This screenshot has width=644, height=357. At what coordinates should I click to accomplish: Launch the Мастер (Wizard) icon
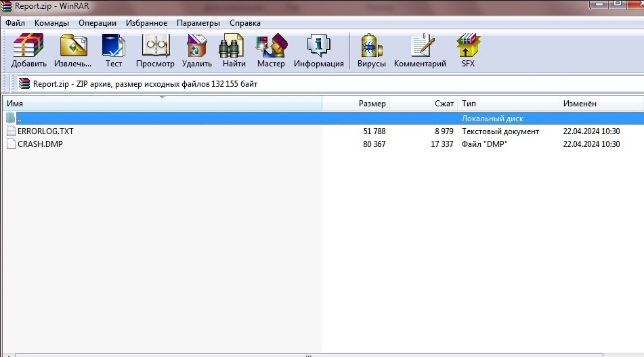pyautogui.click(x=271, y=50)
